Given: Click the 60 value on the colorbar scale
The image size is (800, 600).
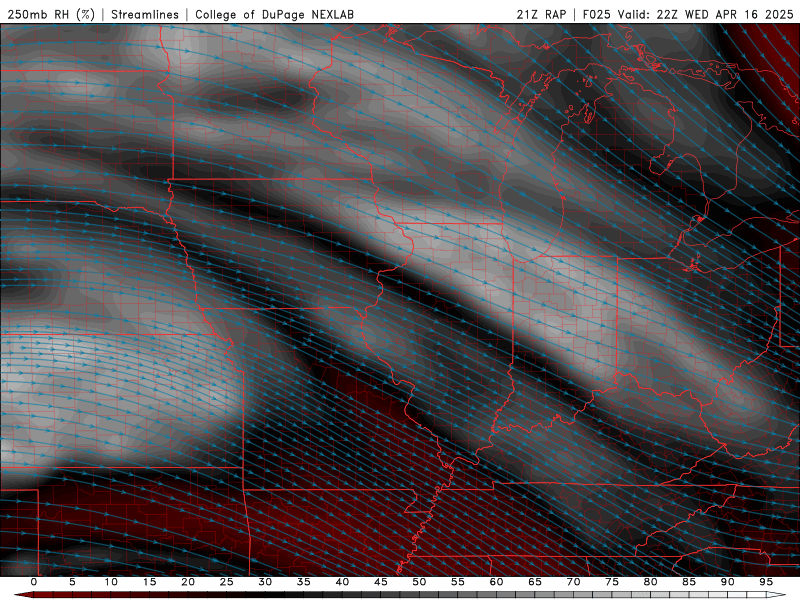Looking at the screenshot, I should [496, 582].
